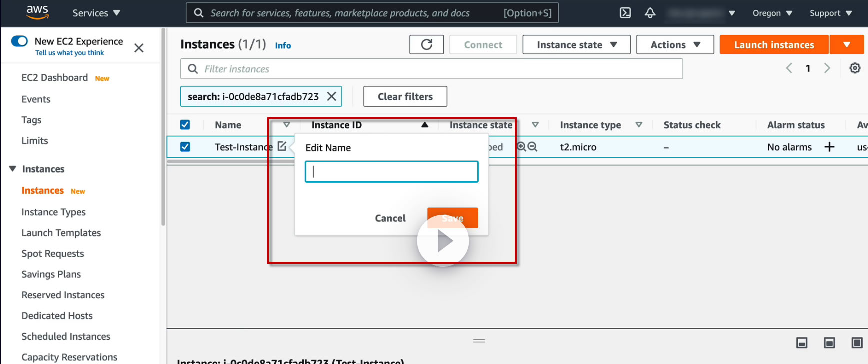Open Reserved Instances in sidebar

click(63, 295)
